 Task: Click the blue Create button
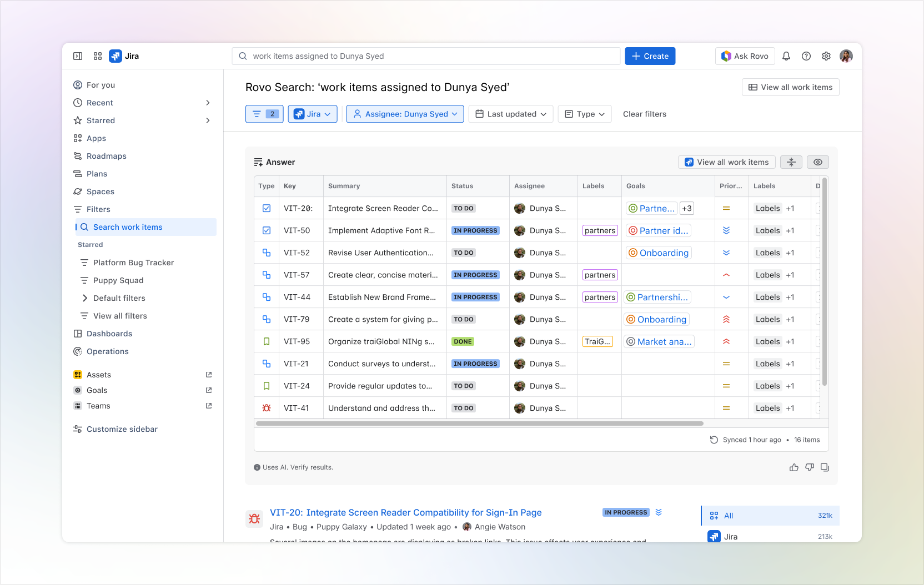coord(650,56)
